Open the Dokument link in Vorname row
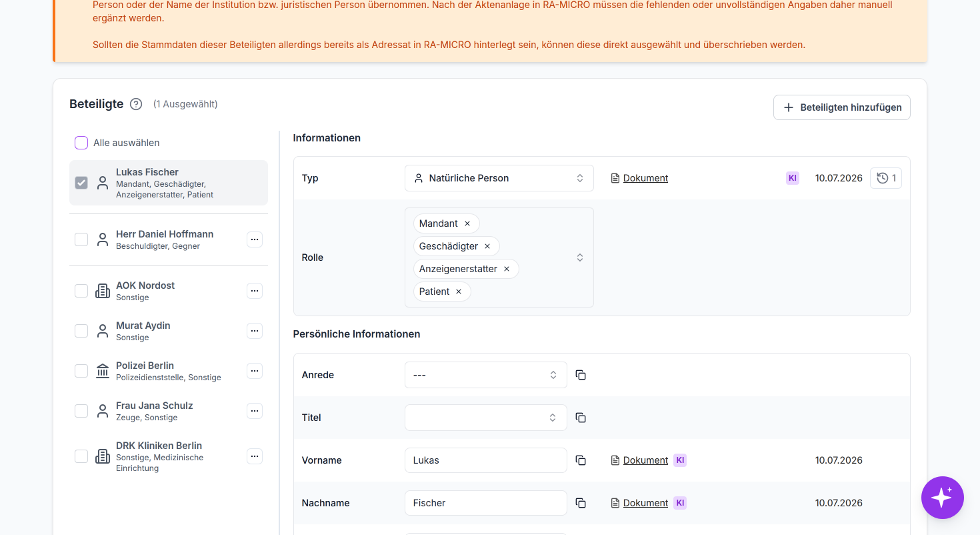This screenshot has height=535, width=980. 645,460
